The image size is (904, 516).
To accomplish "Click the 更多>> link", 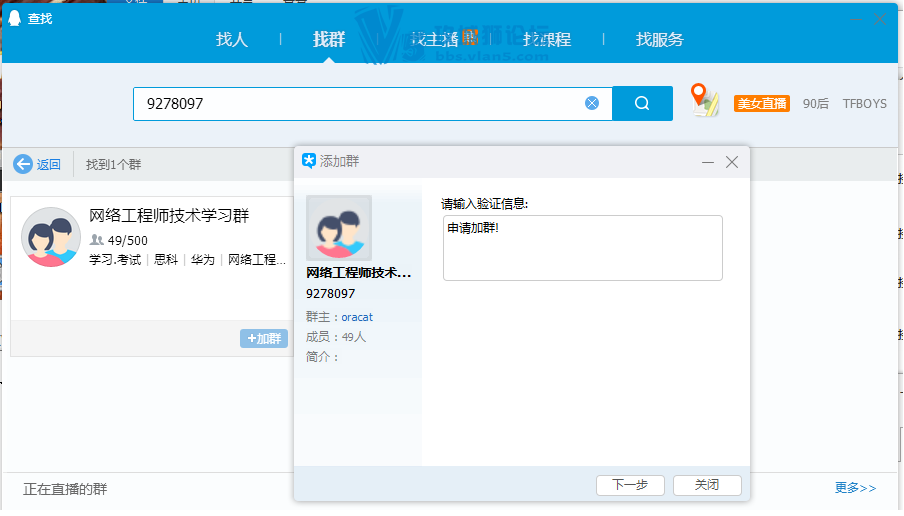I will click(x=855, y=488).
